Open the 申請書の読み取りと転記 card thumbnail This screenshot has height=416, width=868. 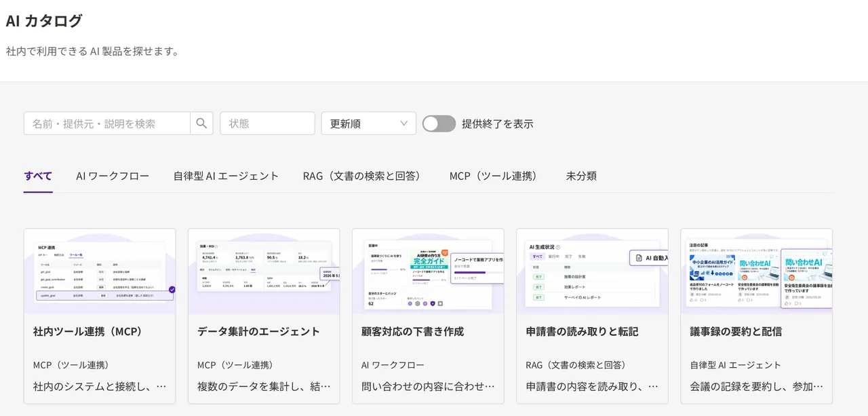click(x=592, y=271)
